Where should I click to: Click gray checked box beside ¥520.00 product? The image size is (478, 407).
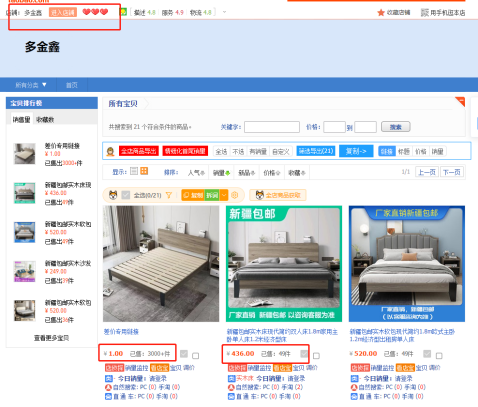click(427, 354)
